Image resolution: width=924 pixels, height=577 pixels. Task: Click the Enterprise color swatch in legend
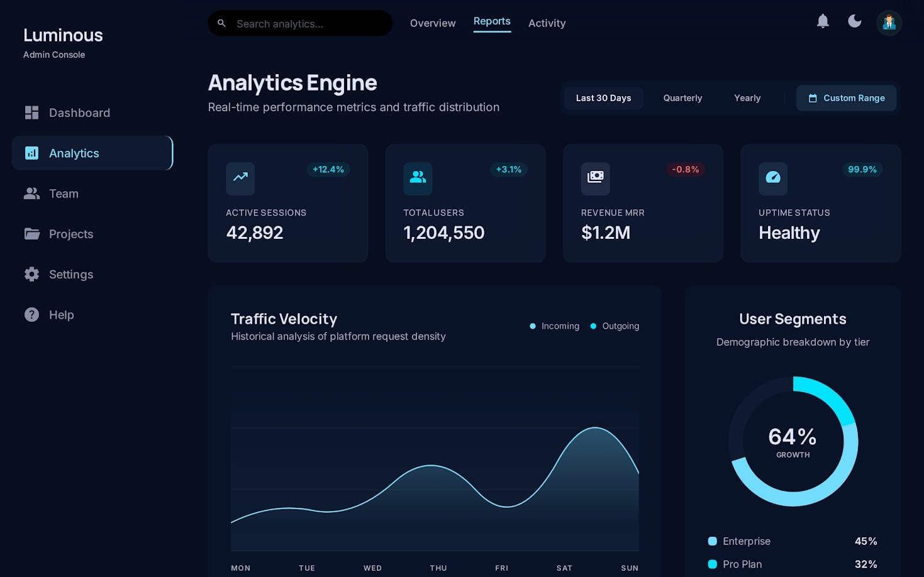pos(713,541)
